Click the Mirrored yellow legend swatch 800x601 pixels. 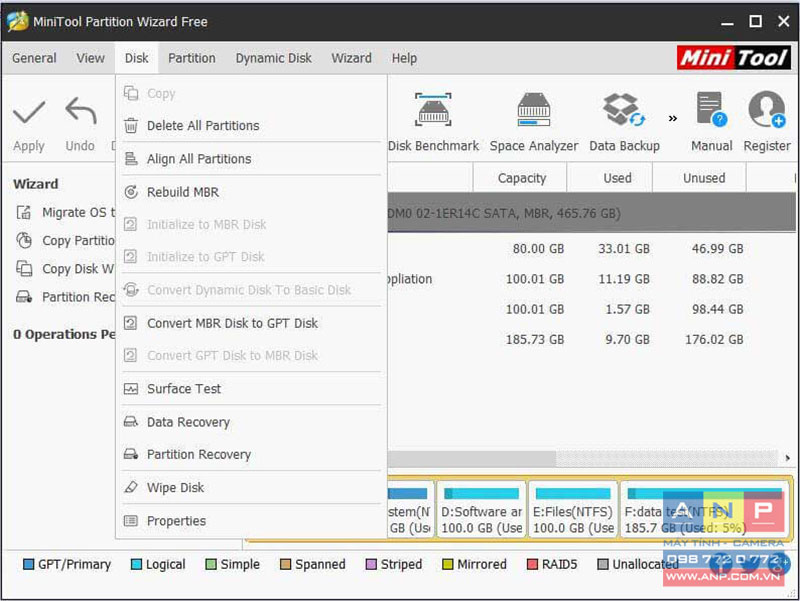tap(447, 564)
